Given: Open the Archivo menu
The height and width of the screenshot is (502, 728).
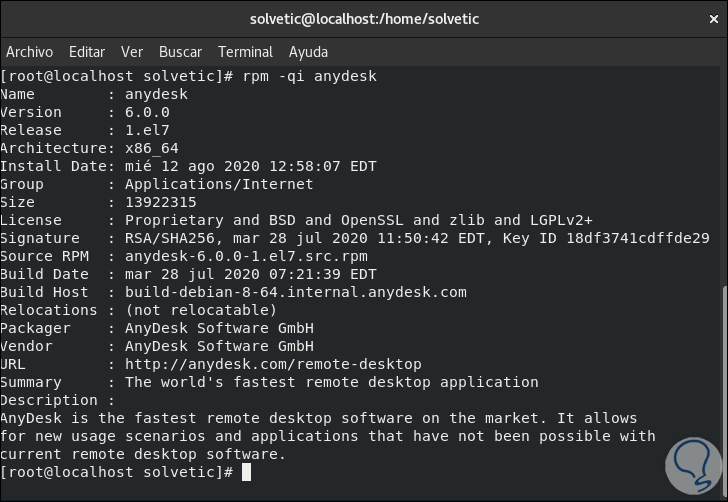Looking at the screenshot, I should pos(29,51).
